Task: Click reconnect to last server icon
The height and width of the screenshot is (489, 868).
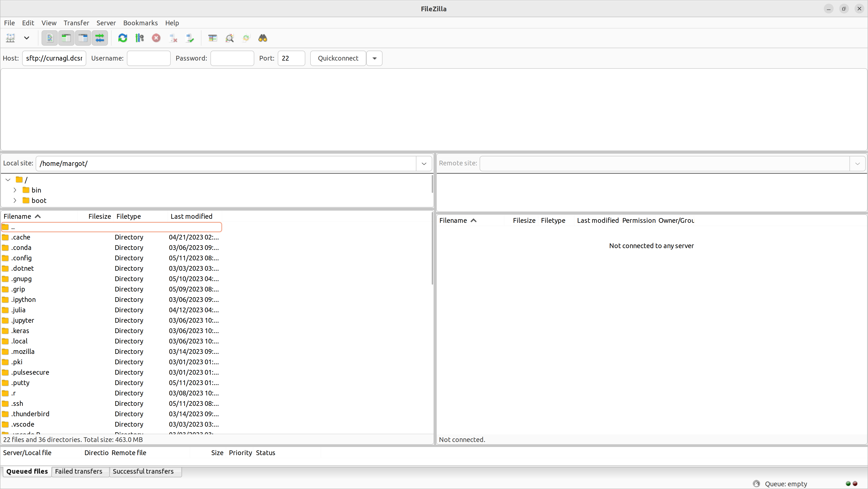Action: point(190,38)
